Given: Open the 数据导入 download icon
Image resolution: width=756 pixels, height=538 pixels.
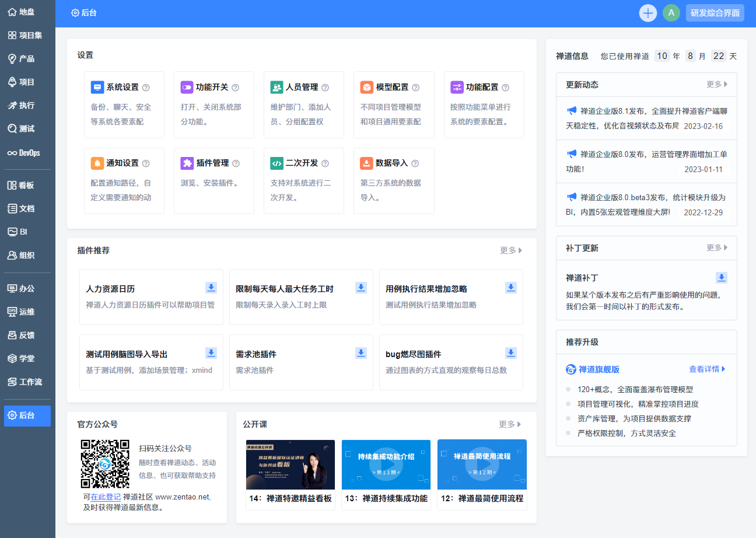Looking at the screenshot, I should click(x=367, y=163).
